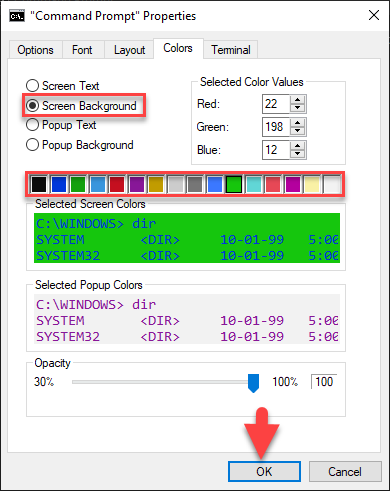
Task: Decrease the Green value with down arrow
Action: (x=297, y=131)
